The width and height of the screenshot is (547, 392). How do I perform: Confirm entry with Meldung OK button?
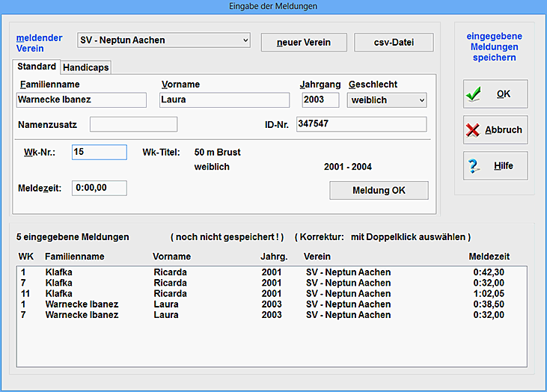click(x=379, y=190)
